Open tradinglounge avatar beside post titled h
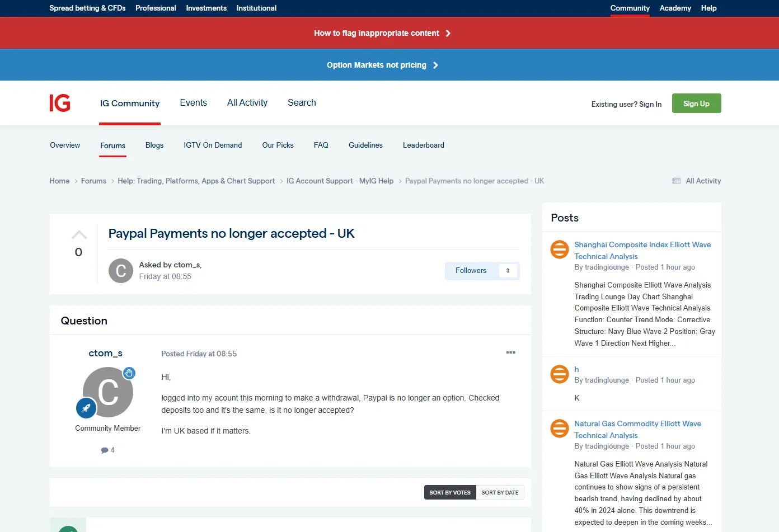Viewport: 779px width, 532px height. [x=559, y=374]
